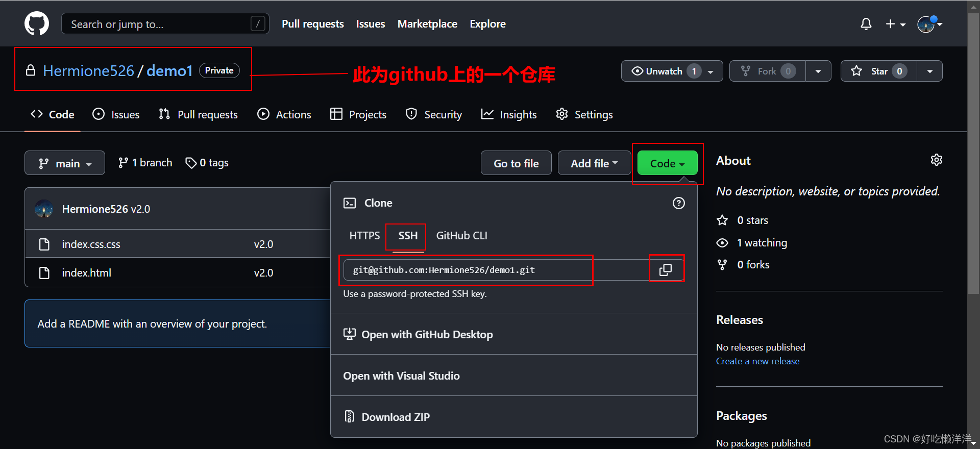This screenshot has height=449, width=980.
Task: Click Create a new release
Action: click(x=757, y=361)
